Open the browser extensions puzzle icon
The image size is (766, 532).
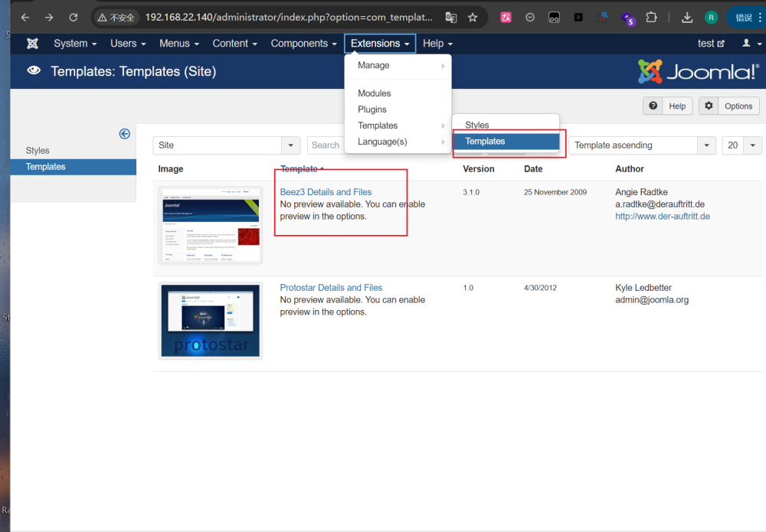tap(651, 17)
